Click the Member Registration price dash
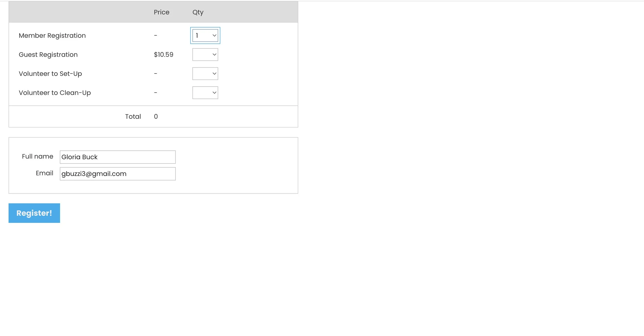 coord(156,36)
